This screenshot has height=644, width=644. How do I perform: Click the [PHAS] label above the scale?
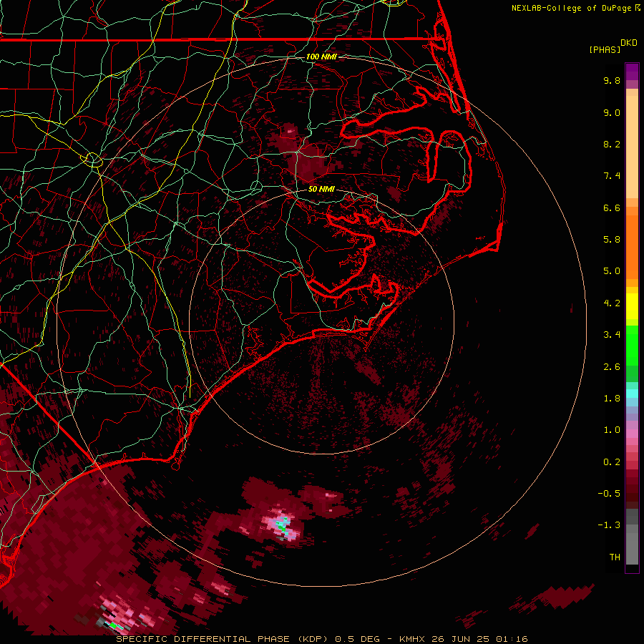[605, 50]
